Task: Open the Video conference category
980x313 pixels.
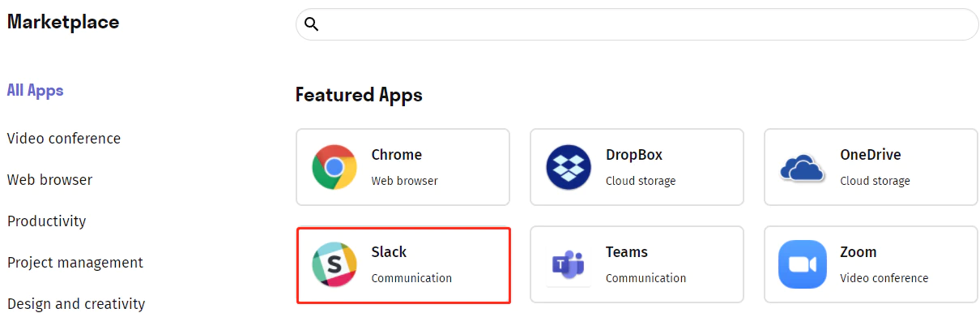Action: 64,139
